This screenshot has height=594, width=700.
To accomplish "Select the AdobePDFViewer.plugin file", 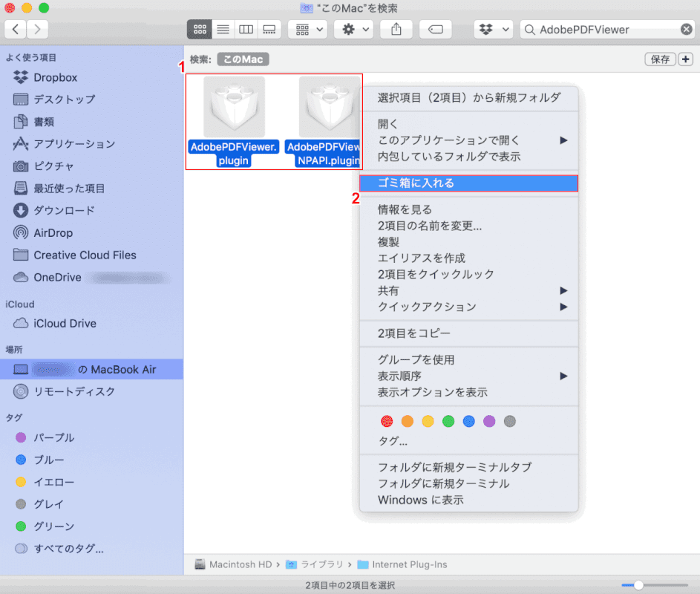I will tap(234, 122).
